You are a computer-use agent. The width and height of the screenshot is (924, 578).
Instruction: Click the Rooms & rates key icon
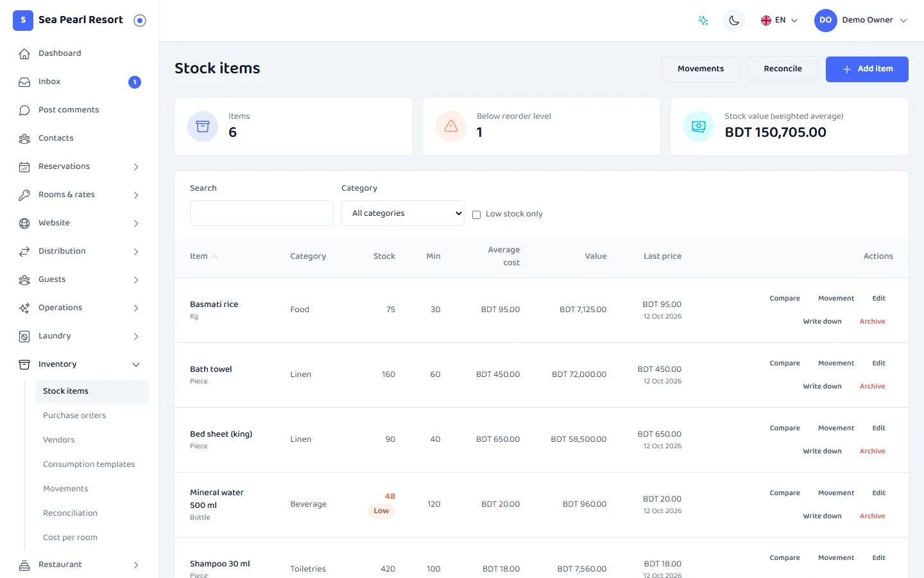coord(24,195)
